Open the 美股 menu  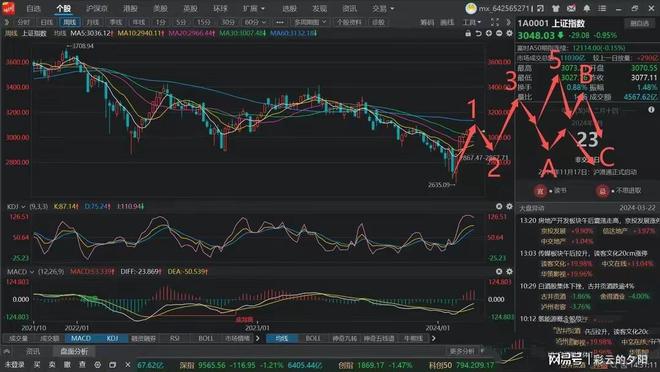point(160,8)
